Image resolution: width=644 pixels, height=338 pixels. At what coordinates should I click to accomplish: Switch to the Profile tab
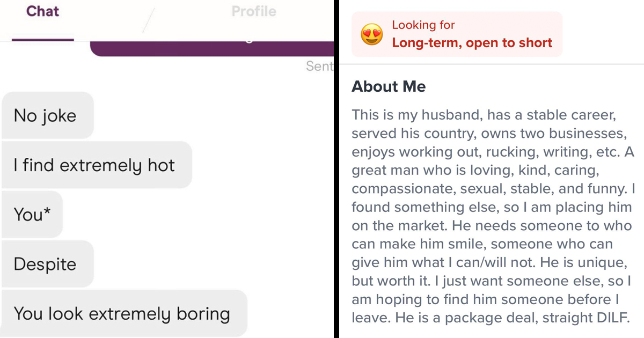253,11
